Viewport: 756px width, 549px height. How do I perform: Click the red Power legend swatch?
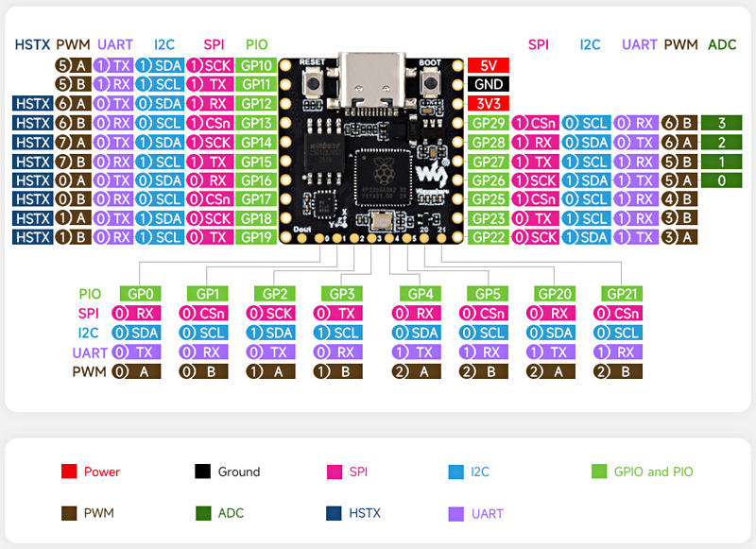[68, 472]
